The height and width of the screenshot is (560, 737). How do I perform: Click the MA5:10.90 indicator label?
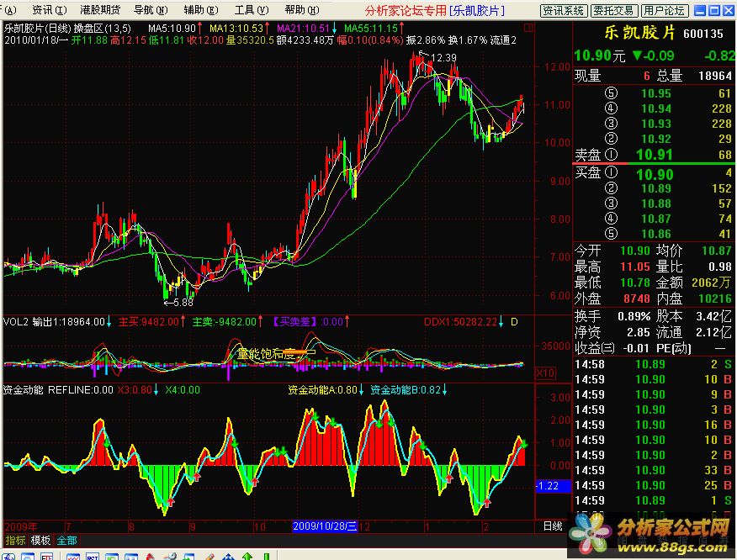point(175,29)
